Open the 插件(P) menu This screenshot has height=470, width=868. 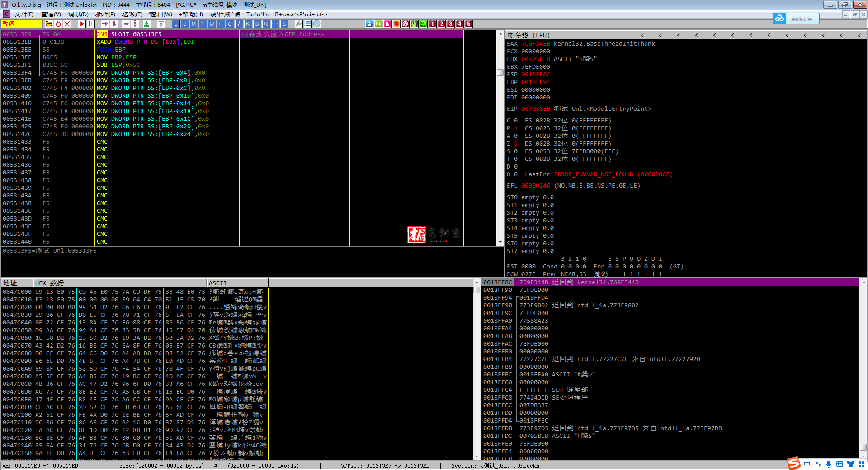pos(105,14)
